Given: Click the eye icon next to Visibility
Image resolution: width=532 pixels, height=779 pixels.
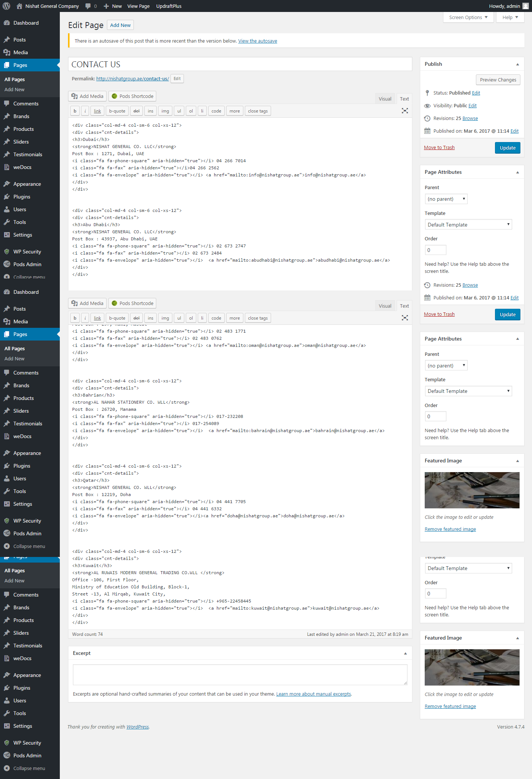Looking at the screenshot, I should [x=427, y=106].
